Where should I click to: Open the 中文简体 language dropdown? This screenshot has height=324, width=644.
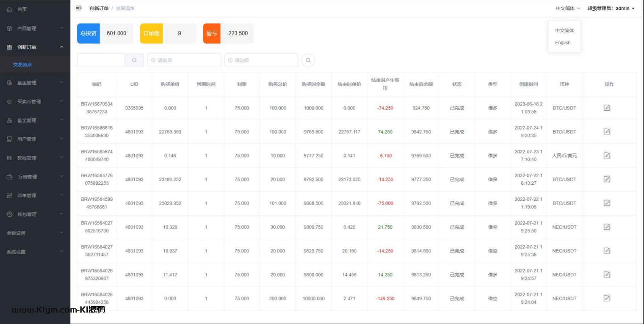pos(567,8)
